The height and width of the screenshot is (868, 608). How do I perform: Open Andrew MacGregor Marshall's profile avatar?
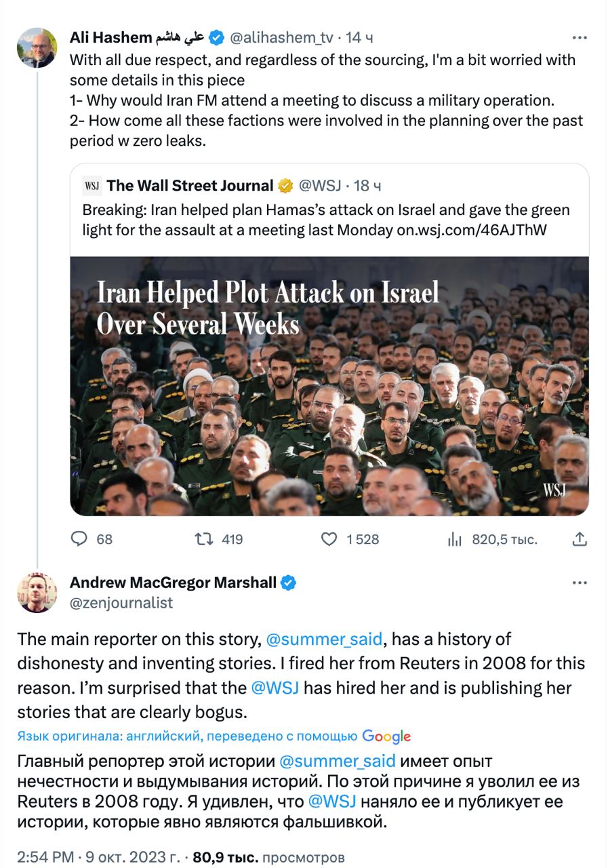(x=37, y=592)
